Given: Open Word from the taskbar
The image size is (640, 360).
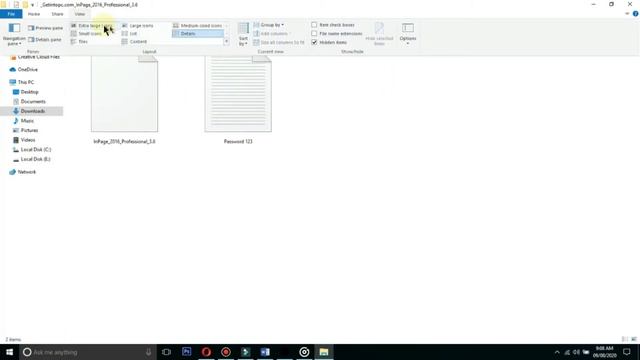Looking at the screenshot, I should [265, 352].
